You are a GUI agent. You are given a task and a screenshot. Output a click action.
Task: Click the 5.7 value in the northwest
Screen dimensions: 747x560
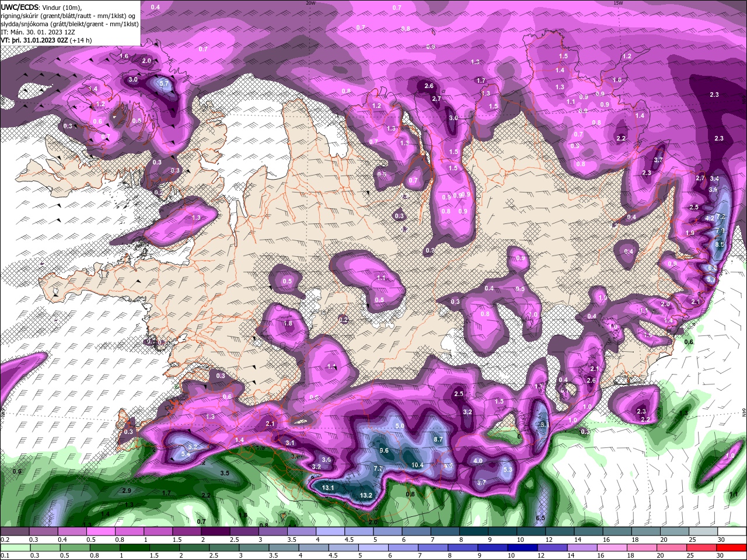(x=164, y=83)
